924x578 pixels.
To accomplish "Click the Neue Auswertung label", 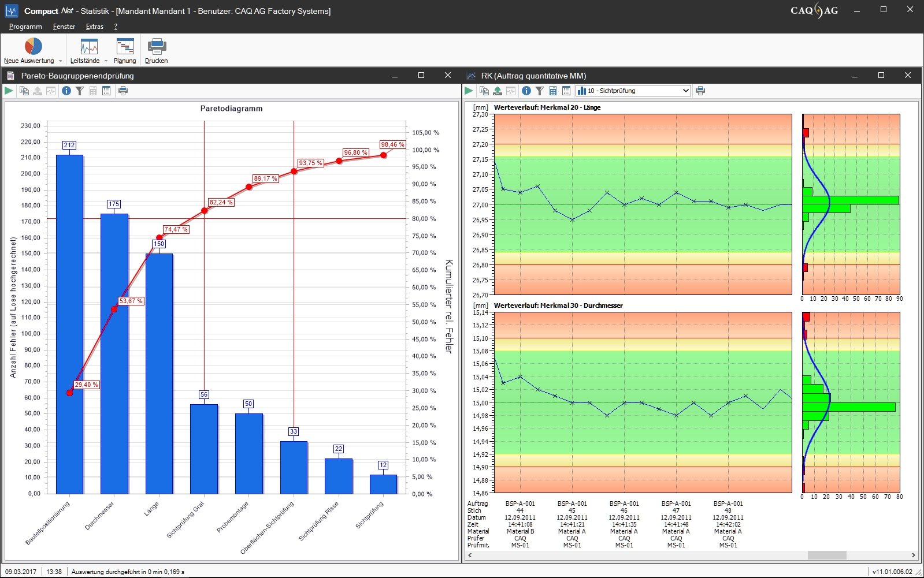I will (29, 61).
